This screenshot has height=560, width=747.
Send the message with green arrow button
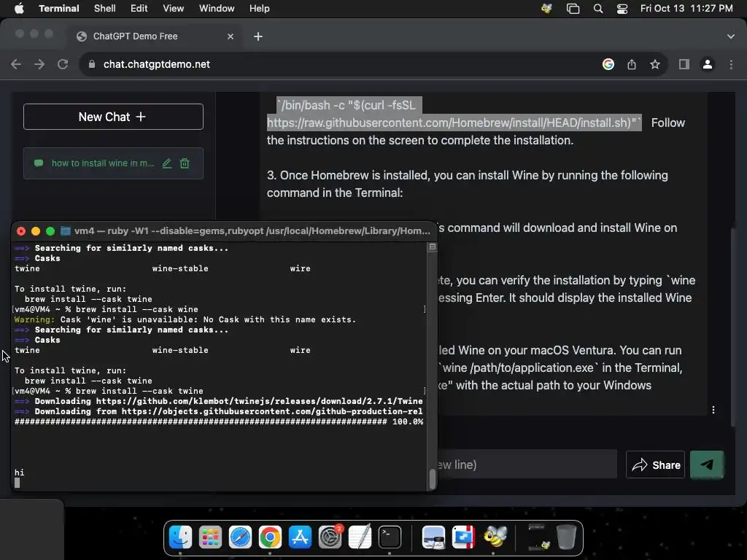[x=707, y=464]
